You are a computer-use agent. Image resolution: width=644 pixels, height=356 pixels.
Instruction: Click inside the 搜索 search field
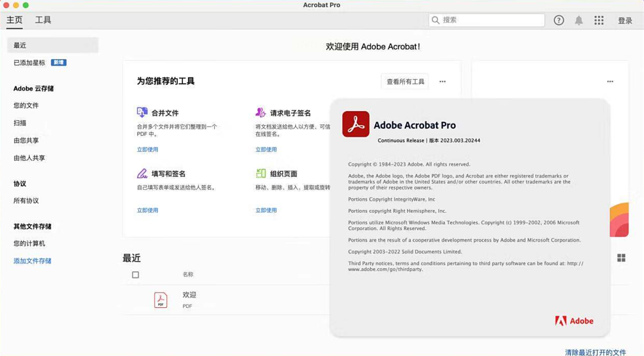tap(491, 20)
